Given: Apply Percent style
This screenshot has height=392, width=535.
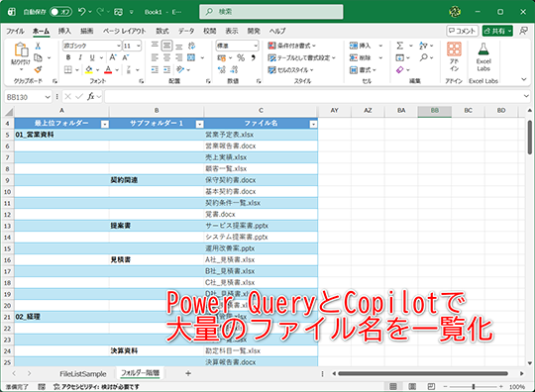Looking at the screenshot, I should (241, 57).
